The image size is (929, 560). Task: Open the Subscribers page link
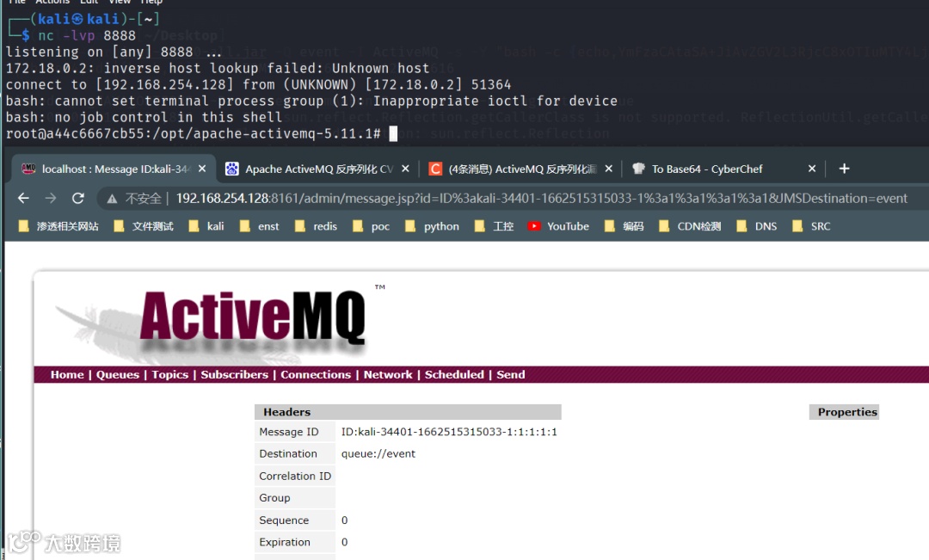[x=234, y=374]
